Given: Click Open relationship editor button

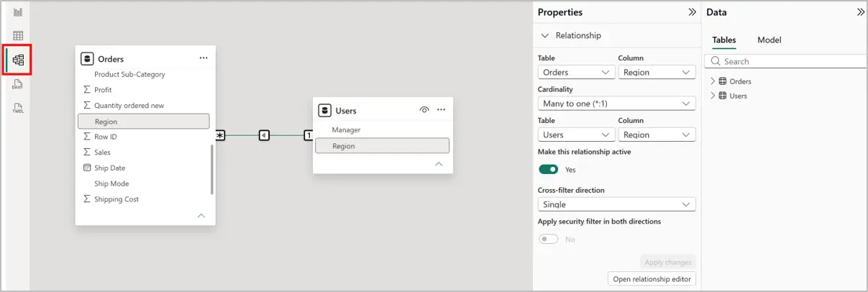Looking at the screenshot, I should click(x=652, y=279).
